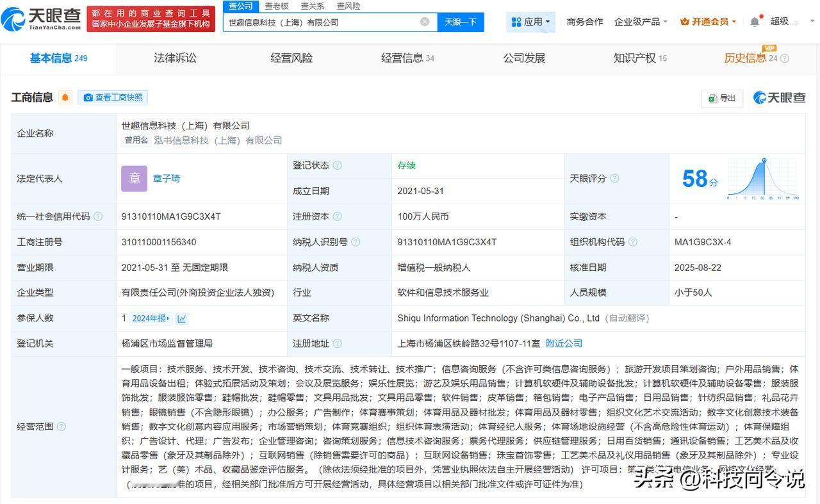820x504 pixels.
Task: Click the 天眼评分 score distribution chart
Action: coord(763,179)
